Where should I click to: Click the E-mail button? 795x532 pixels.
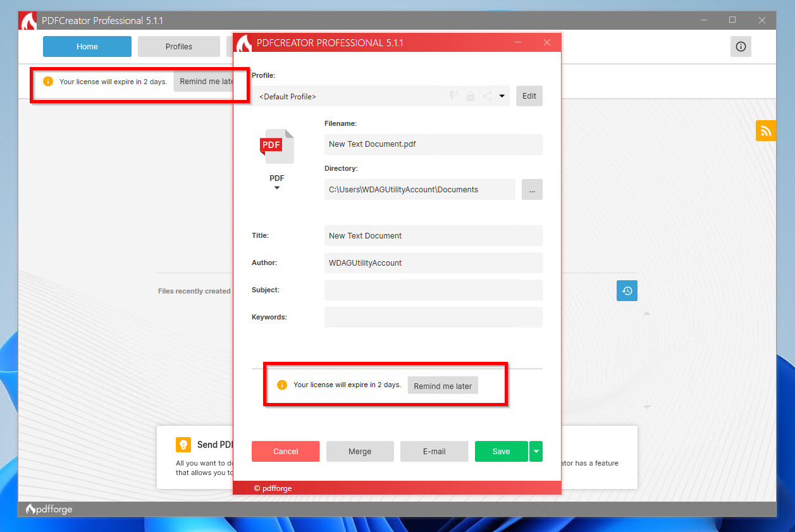coord(434,452)
